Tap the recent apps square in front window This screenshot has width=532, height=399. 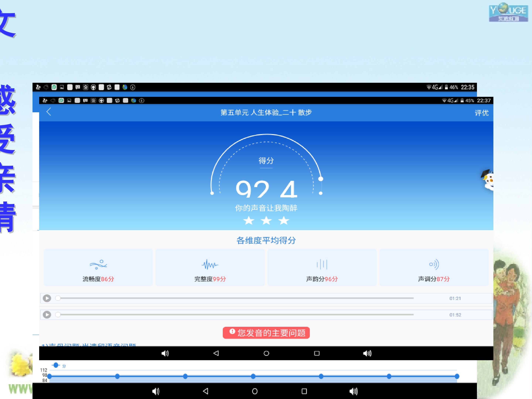point(317,353)
